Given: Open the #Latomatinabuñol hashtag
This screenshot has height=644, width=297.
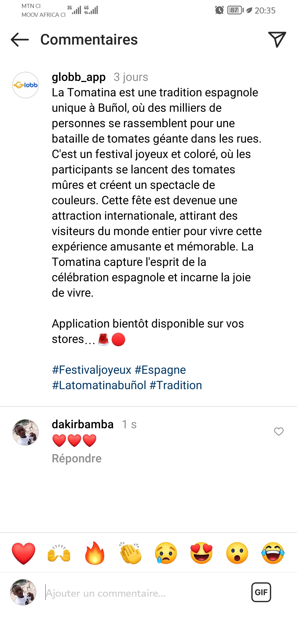Looking at the screenshot, I should pyautogui.click(x=99, y=385).
